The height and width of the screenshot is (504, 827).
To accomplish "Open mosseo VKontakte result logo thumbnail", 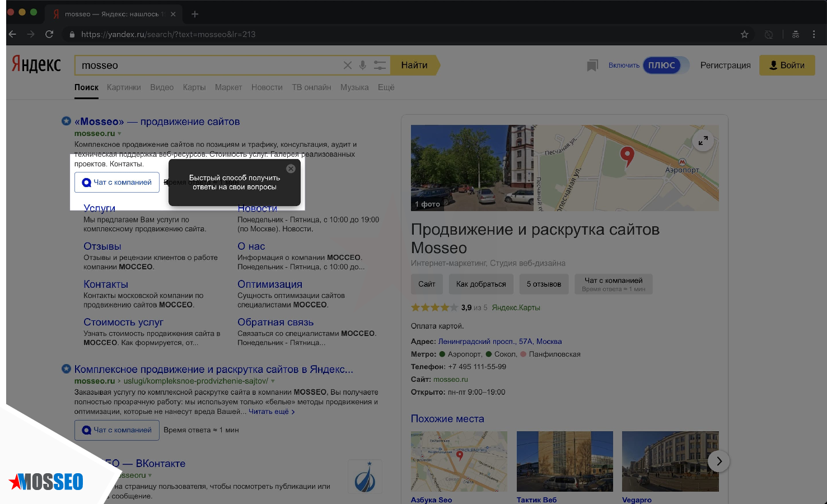I will coord(365,477).
